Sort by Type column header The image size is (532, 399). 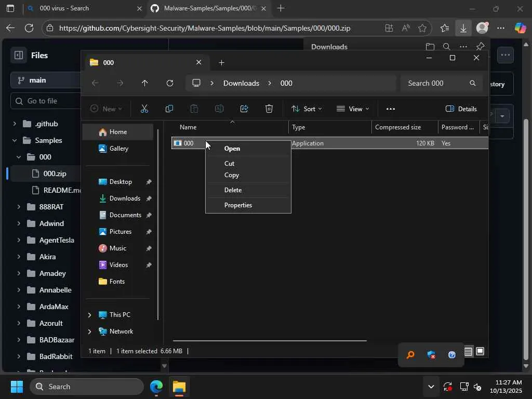tap(330, 127)
